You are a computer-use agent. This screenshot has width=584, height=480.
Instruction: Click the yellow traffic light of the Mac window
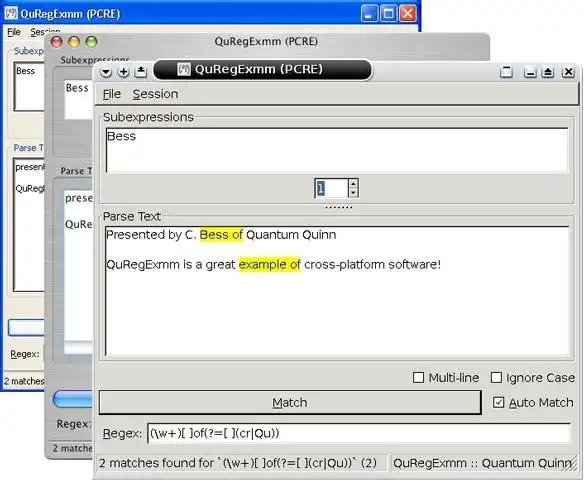pyautogui.click(x=74, y=42)
